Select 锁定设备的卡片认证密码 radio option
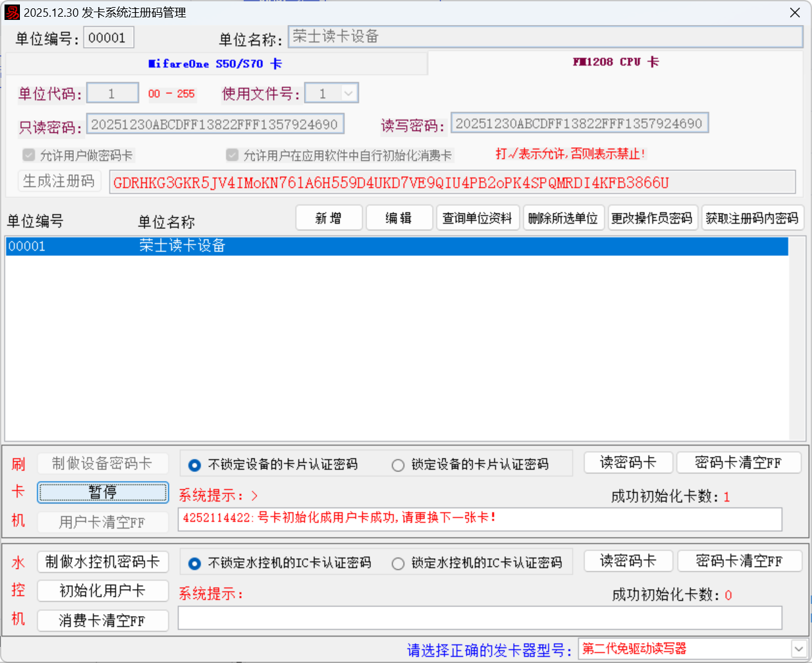Screen dimensions: 812x663 398,465
